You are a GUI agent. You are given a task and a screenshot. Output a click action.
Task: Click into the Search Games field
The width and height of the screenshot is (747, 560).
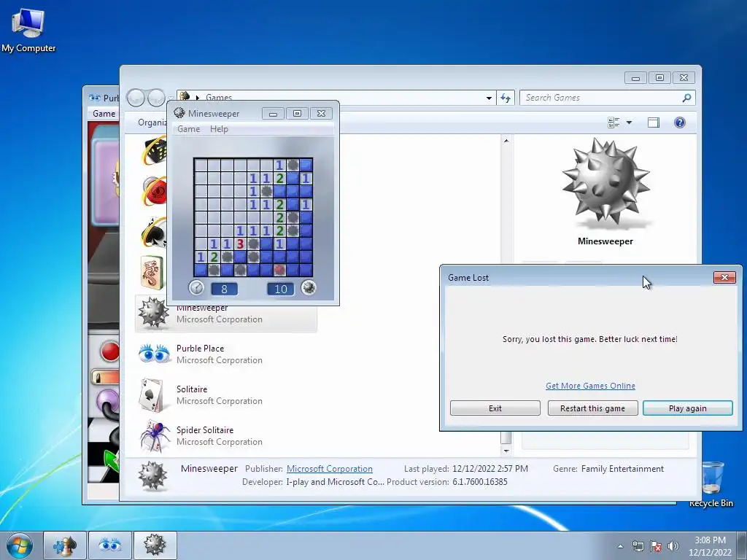[601, 98]
